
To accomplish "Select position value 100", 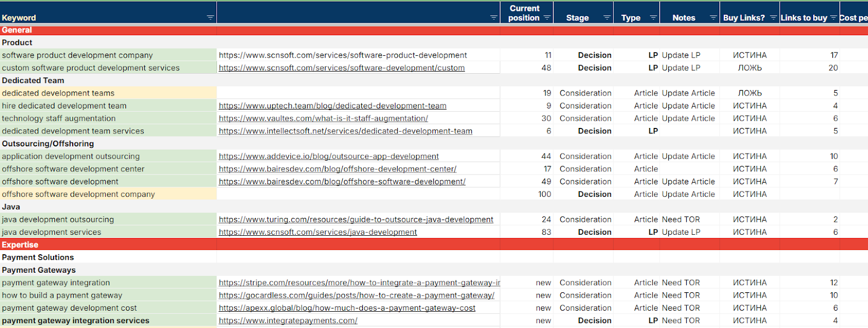I will point(545,194).
